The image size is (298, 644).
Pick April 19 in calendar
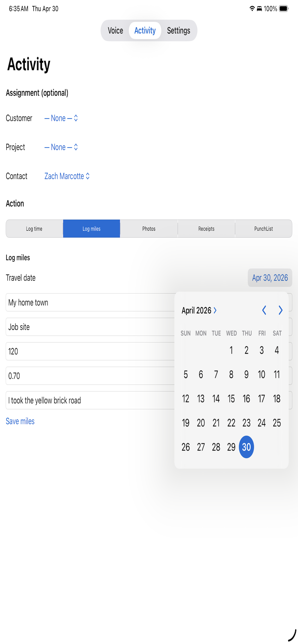click(x=185, y=423)
